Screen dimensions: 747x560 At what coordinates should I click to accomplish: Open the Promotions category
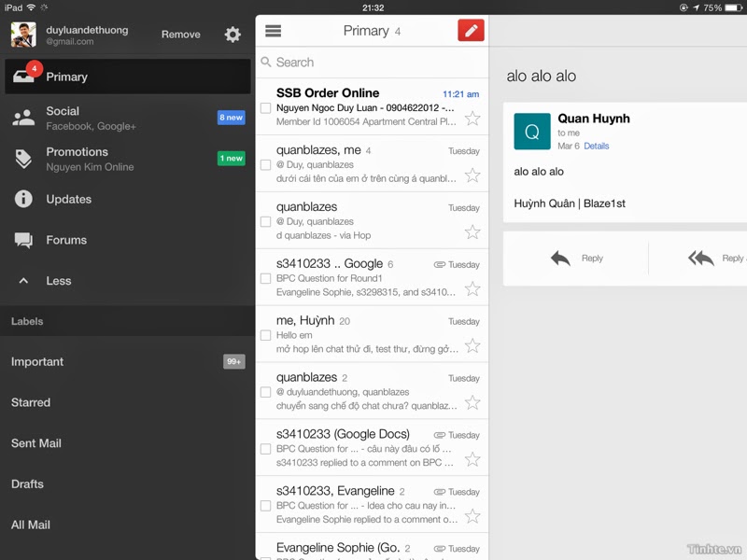[x=128, y=159]
